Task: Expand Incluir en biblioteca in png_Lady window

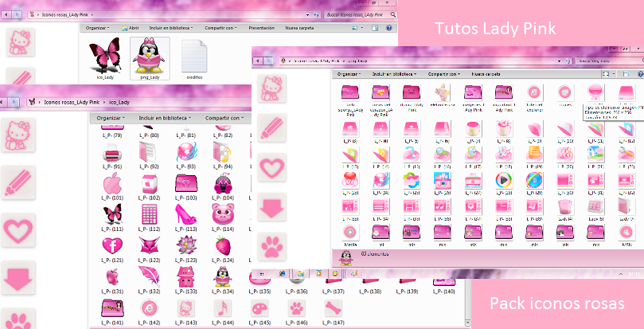Action: point(394,74)
